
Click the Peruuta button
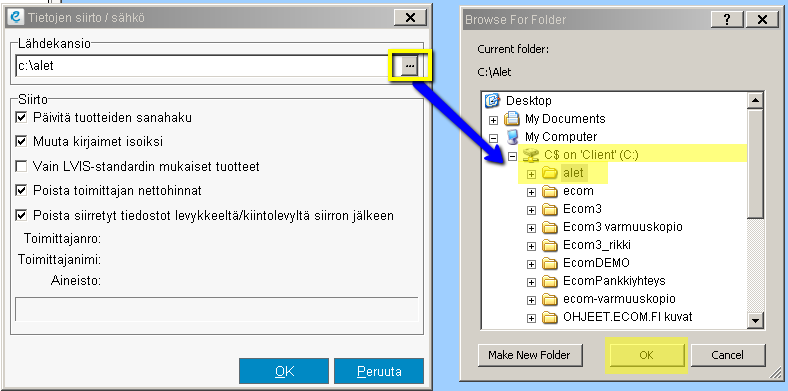(379, 371)
